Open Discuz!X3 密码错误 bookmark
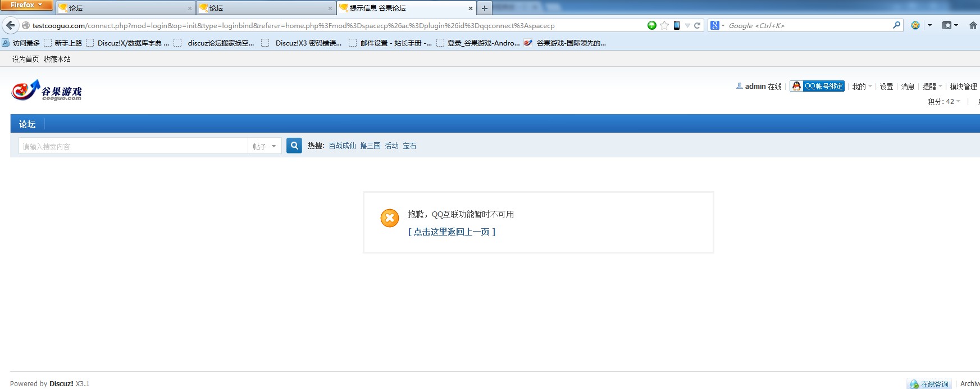 coord(302,43)
